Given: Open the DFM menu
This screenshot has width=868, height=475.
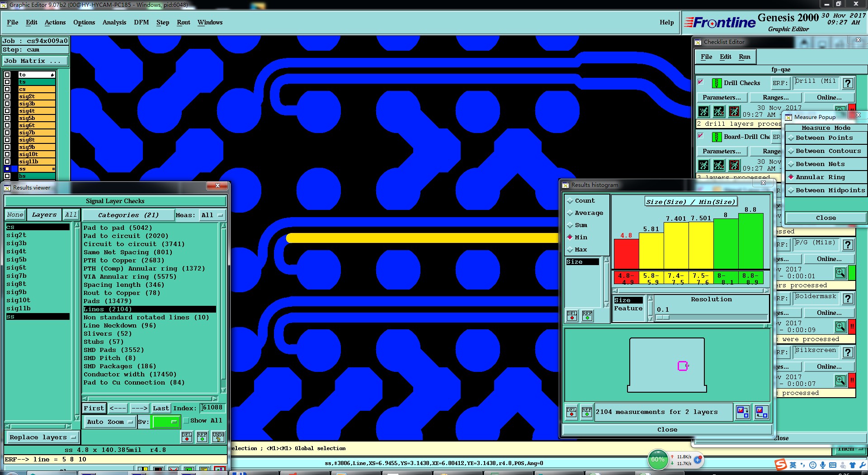Looking at the screenshot, I should pyautogui.click(x=141, y=22).
